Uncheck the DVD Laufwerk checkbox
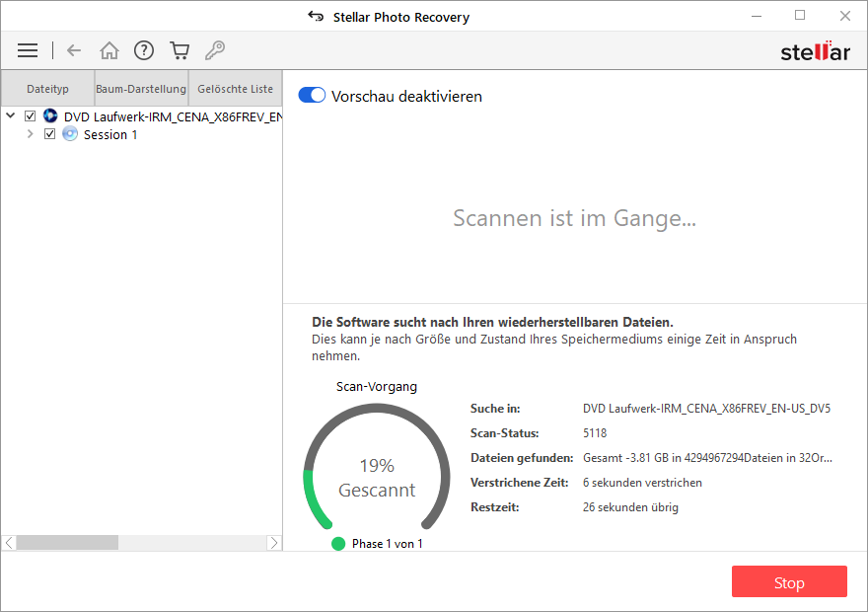 coord(30,115)
